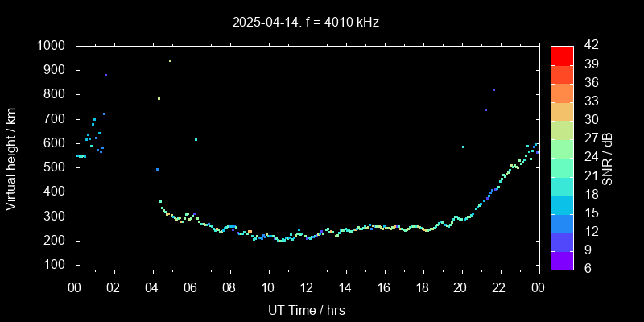Click the '12' tick label on time axis
The width and height of the screenshot is (644, 322).
307,287
